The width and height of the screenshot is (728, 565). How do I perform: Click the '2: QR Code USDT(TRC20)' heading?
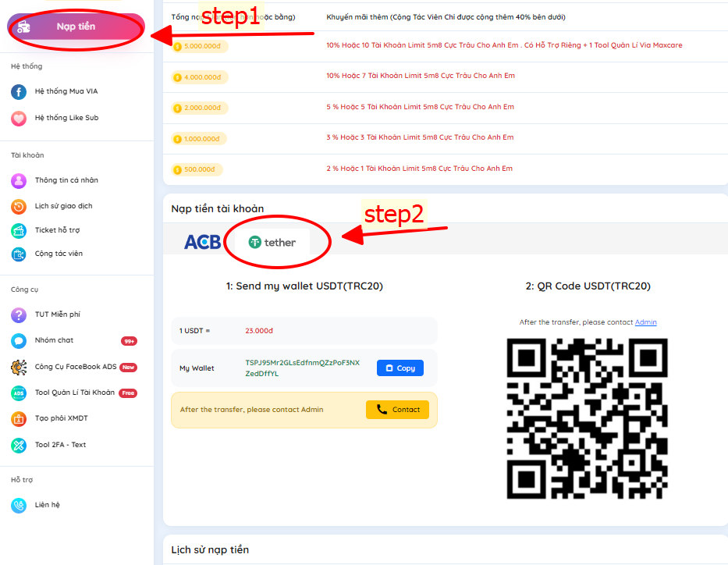pyautogui.click(x=588, y=286)
